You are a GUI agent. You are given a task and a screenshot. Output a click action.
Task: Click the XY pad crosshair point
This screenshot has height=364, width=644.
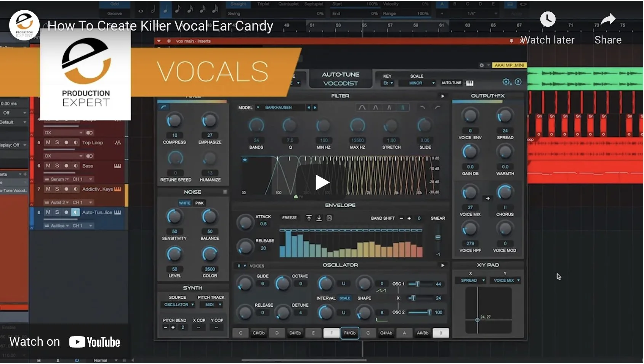(477, 320)
